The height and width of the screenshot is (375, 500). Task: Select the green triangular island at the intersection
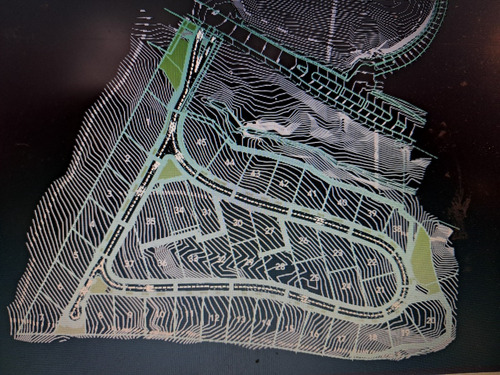170,170
